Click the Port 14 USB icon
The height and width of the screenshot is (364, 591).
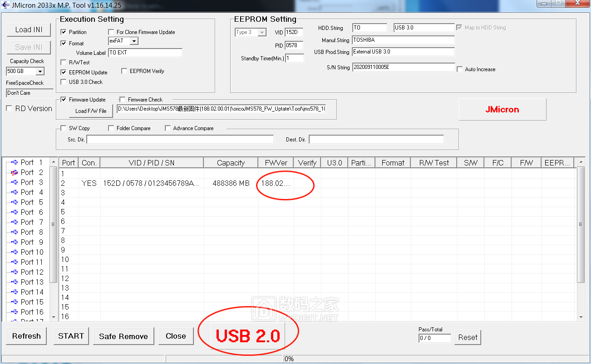14,292
